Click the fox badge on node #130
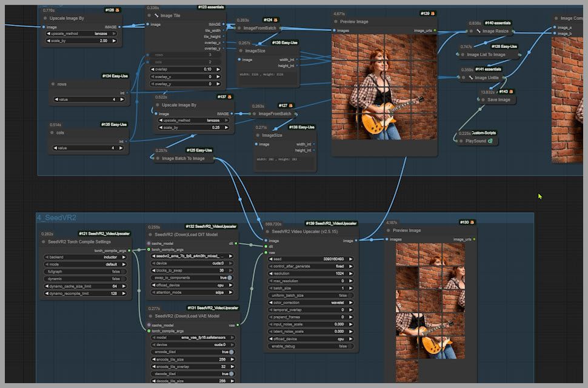 click(x=472, y=222)
